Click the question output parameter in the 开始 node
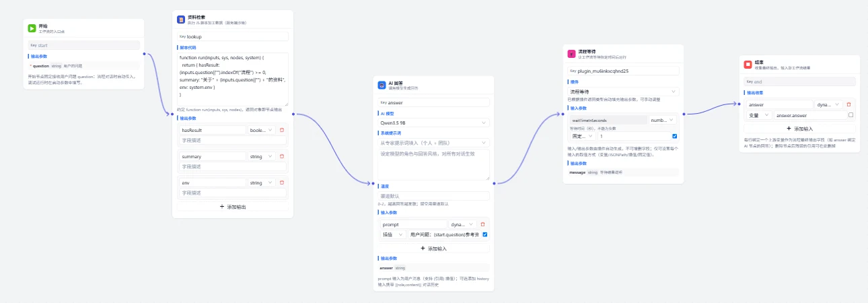Image resolution: width=868 pixels, height=303 pixels. [85, 66]
